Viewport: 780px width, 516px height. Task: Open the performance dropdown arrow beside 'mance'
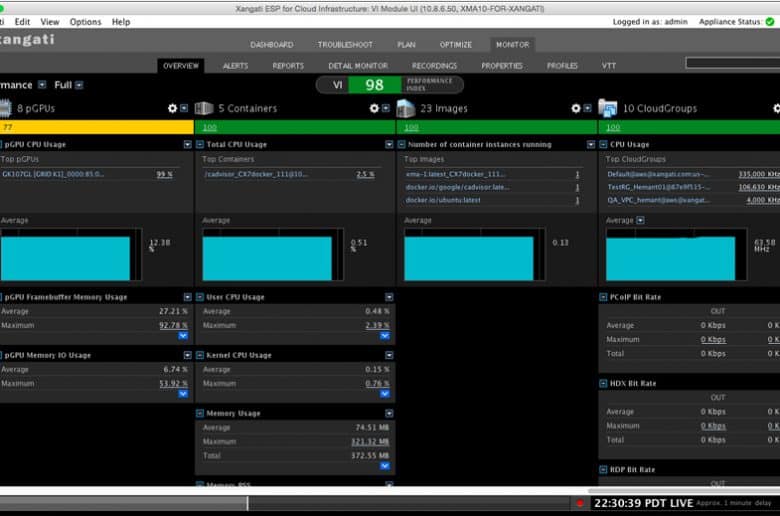point(42,85)
